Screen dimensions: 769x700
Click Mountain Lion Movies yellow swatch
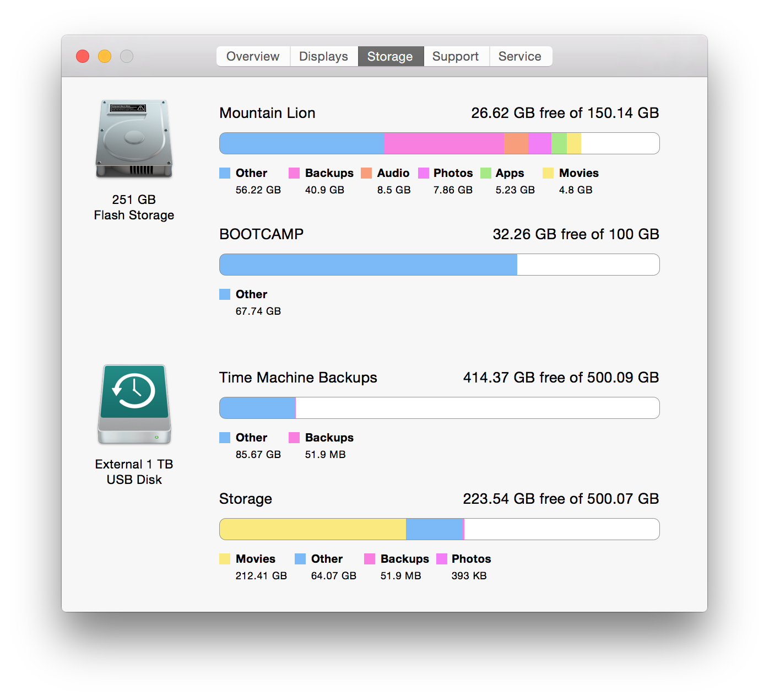[x=548, y=173]
